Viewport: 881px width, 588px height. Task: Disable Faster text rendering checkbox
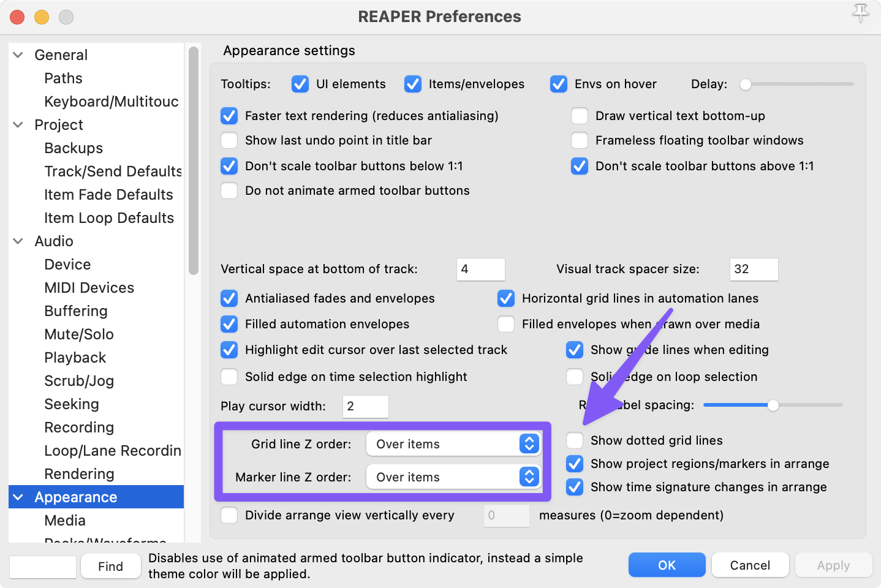click(229, 116)
